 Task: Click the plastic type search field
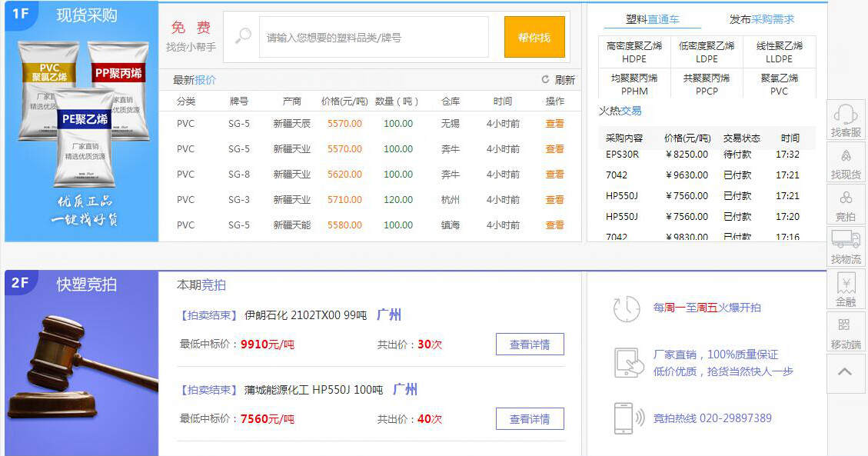pyautogui.click(x=374, y=37)
